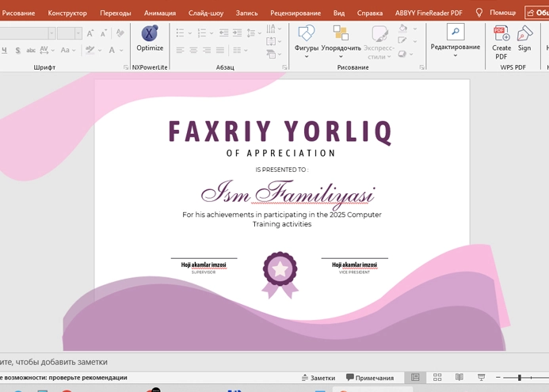The width and height of the screenshot is (549, 392).
Task: Click Примечания comments button
Action: tap(370, 378)
